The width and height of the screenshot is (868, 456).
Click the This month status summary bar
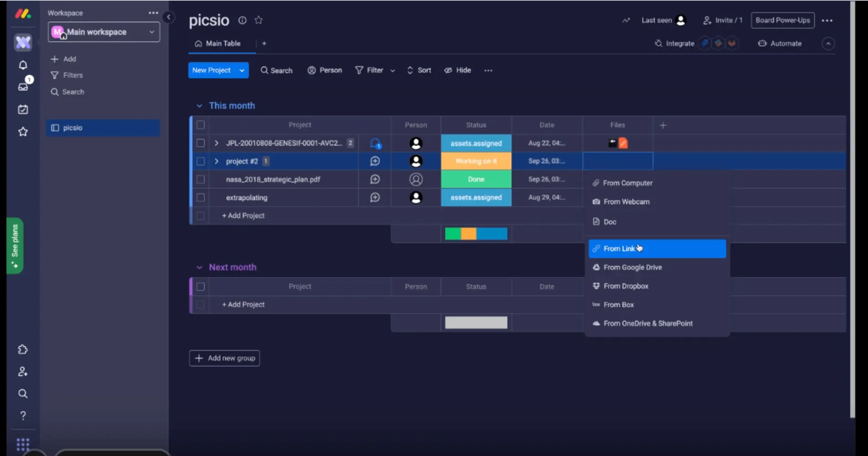[476, 234]
